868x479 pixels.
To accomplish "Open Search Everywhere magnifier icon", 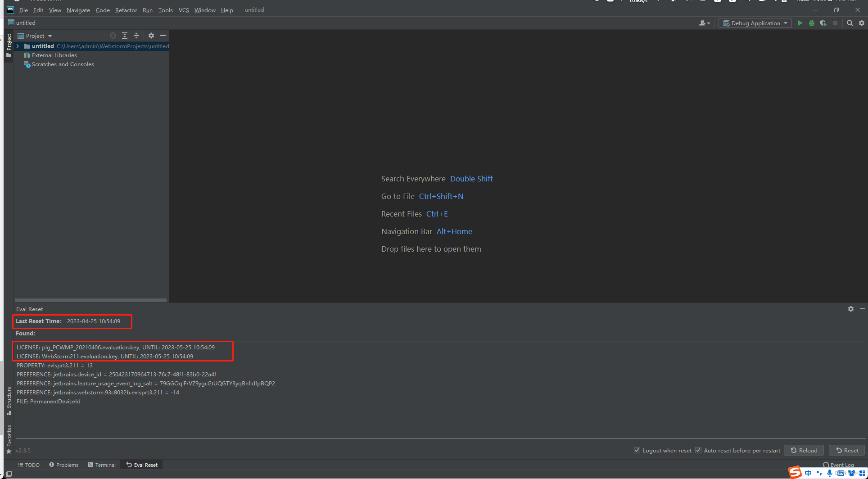I will click(x=850, y=23).
